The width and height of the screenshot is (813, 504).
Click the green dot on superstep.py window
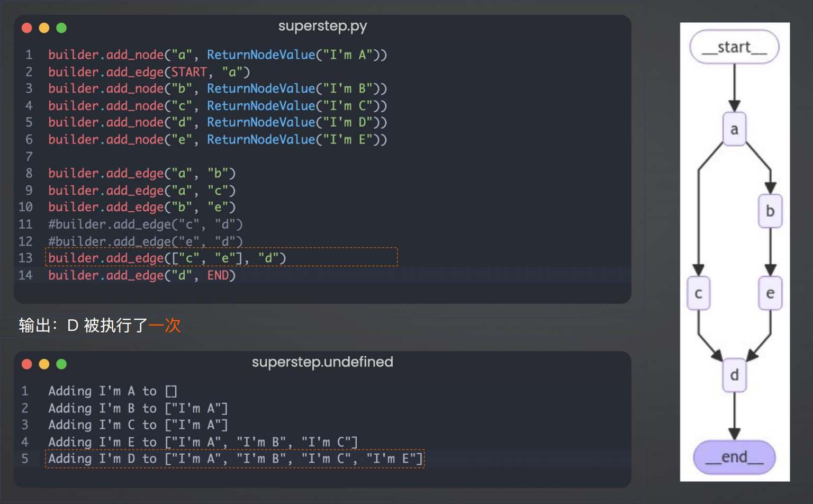(x=61, y=28)
